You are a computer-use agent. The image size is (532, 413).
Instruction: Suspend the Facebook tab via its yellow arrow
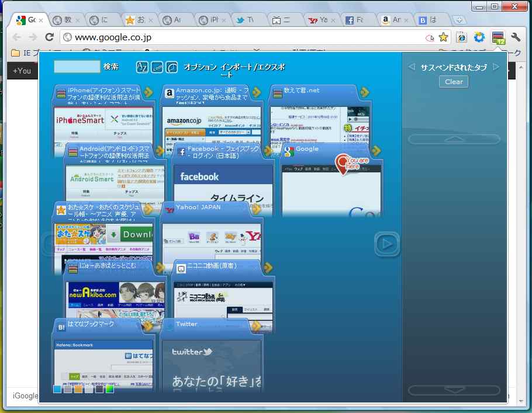[268, 150]
